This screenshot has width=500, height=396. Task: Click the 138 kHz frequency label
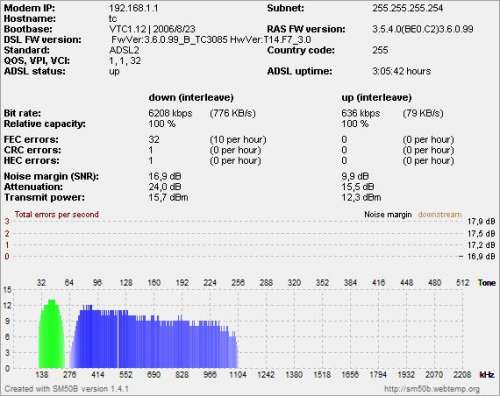point(42,375)
